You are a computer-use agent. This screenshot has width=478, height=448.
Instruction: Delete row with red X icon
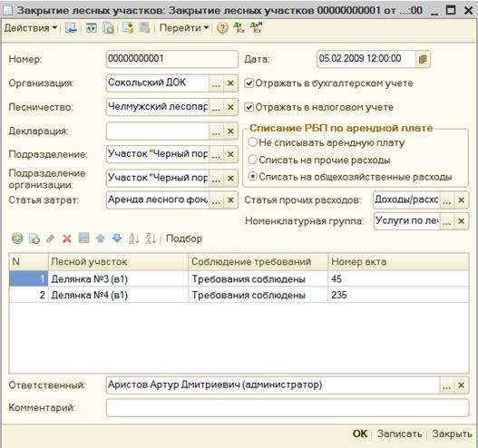pyautogui.click(x=67, y=239)
